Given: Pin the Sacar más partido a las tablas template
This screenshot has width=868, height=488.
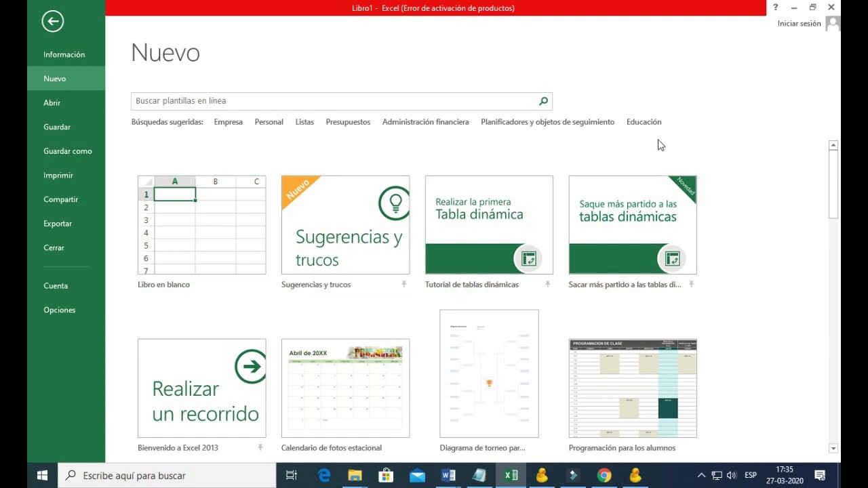Looking at the screenshot, I should click(x=691, y=285).
